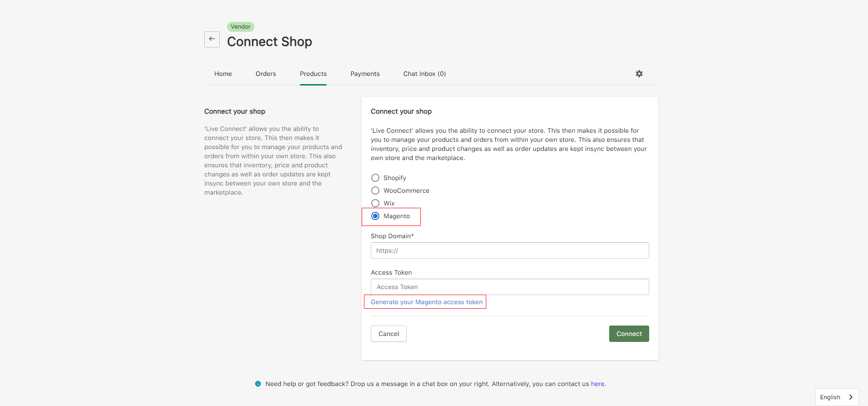Open Generate your Magento access token link
868x406 pixels.
point(427,302)
